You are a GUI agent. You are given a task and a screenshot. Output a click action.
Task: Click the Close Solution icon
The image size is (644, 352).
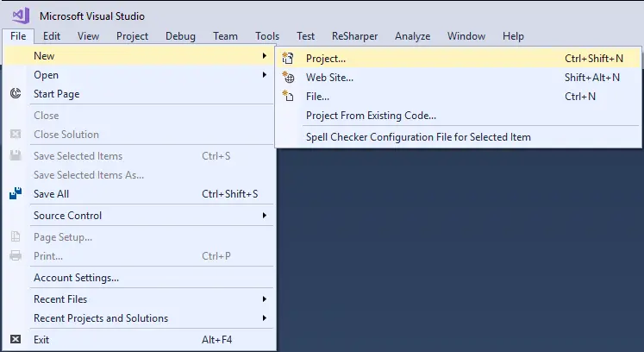click(16, 134)
